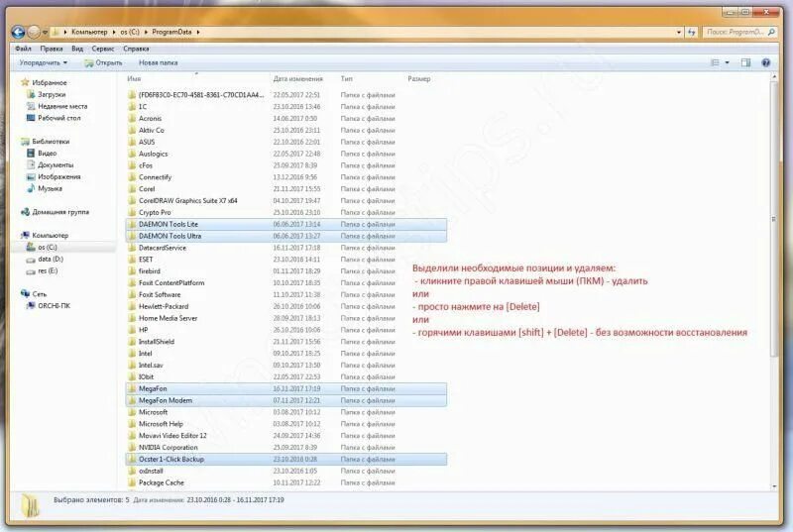
Task: Open the recent locations dropdown arrow
Action: (45, 33)
